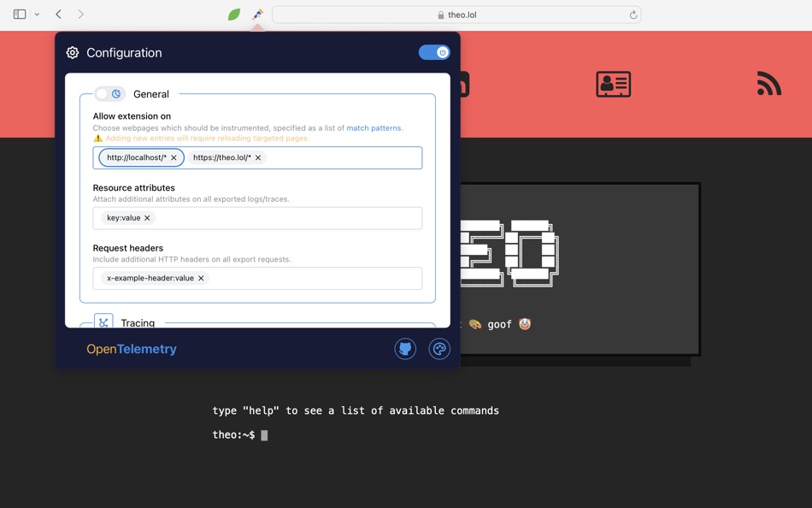Screen dimensions: 812x508
Task: Click the Configuration gear icon
Action: coord(72,52)
